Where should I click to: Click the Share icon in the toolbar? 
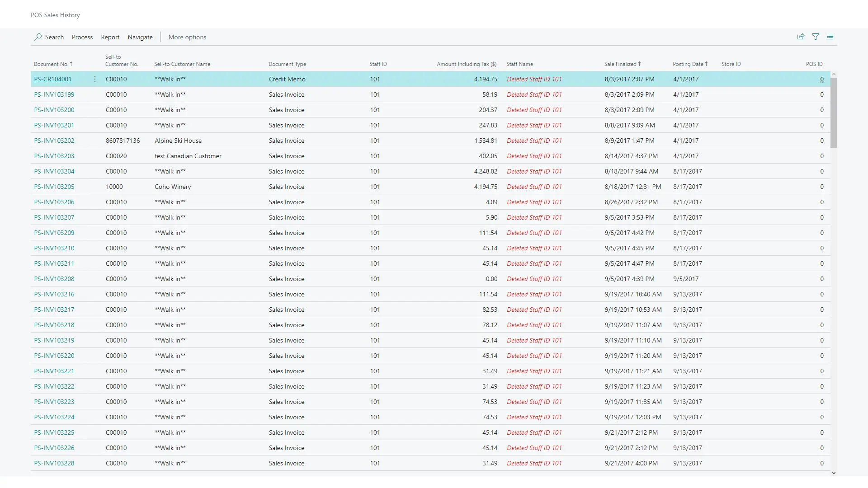[801, 37]
